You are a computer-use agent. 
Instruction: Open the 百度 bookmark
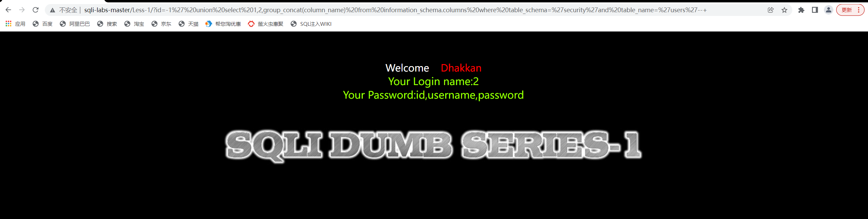pyautogui.click(x=43, y=24)
